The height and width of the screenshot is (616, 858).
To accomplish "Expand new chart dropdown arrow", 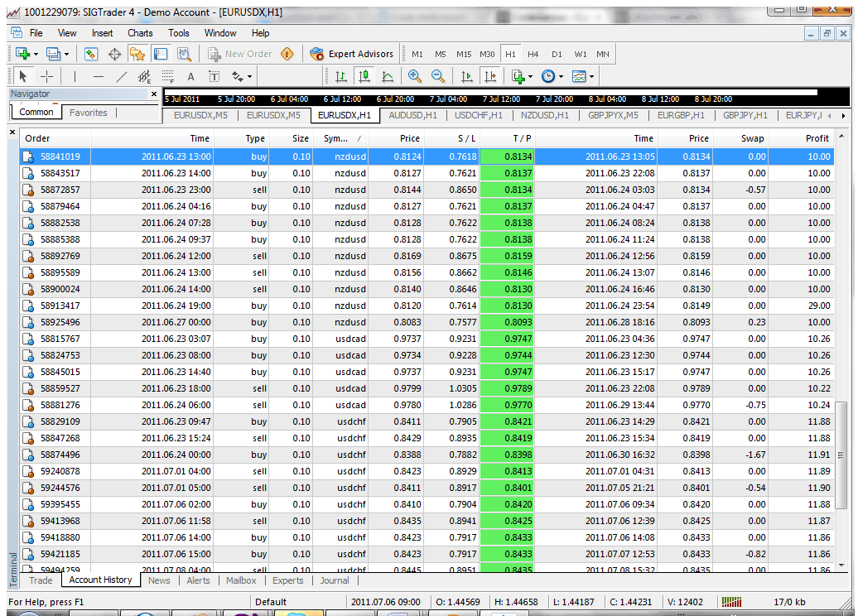I will 36,54.
